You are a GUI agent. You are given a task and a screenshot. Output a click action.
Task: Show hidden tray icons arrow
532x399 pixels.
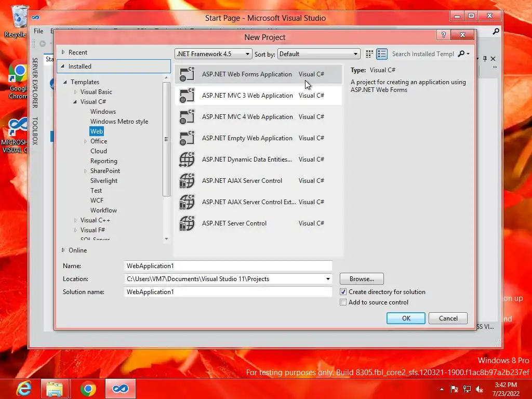coord(442,389)
